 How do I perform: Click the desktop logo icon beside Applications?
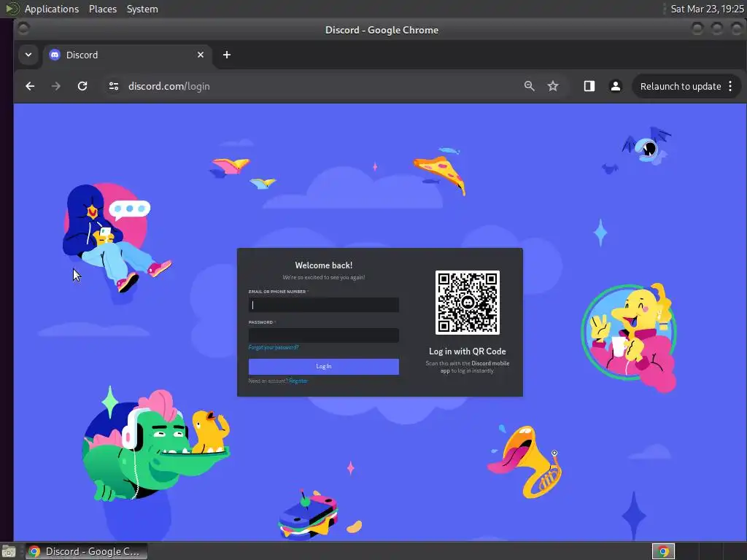(x=12, y=9)
